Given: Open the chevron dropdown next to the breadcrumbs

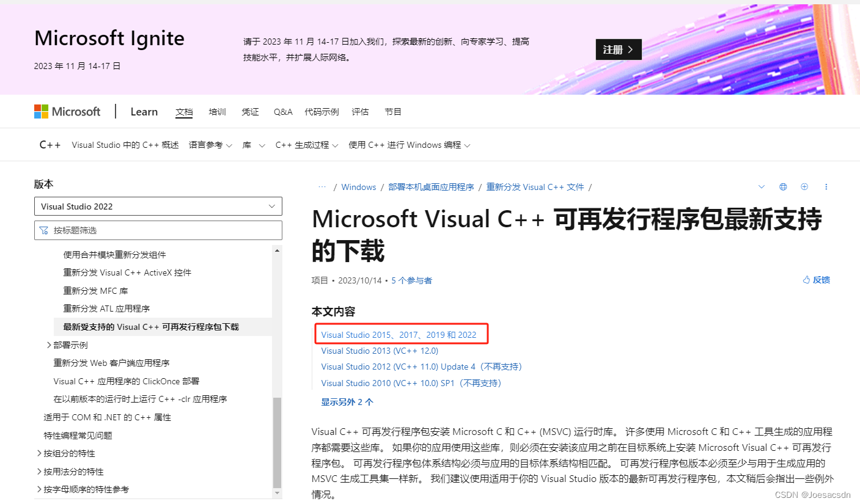Looking at the screenshot, I should tap(761, 186).
